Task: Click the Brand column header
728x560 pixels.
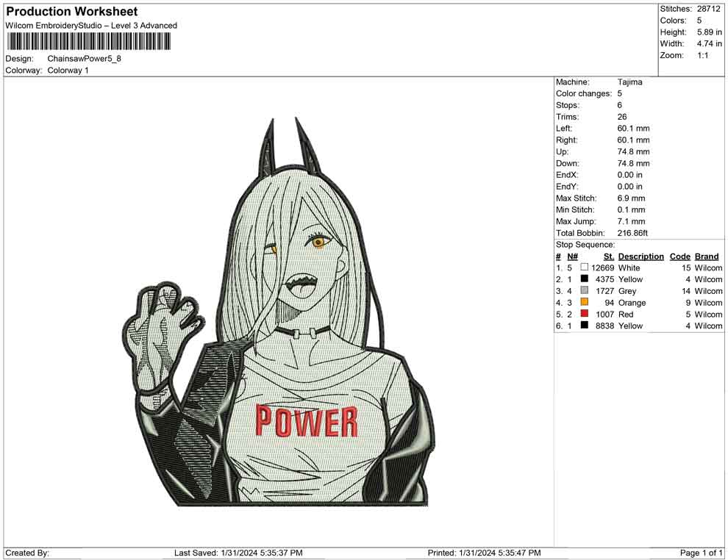Action: [707, 256]
